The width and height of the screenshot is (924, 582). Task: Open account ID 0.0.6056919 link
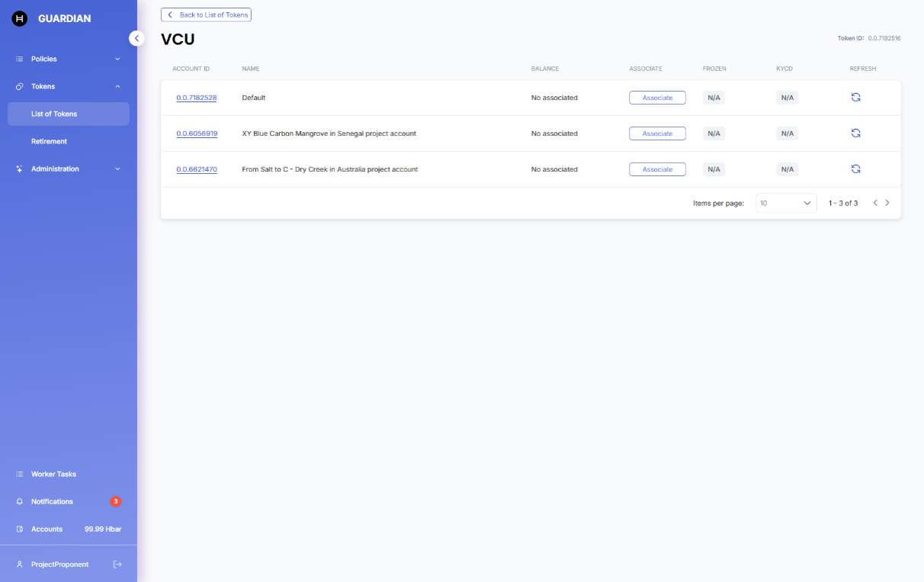coord(197,133)
